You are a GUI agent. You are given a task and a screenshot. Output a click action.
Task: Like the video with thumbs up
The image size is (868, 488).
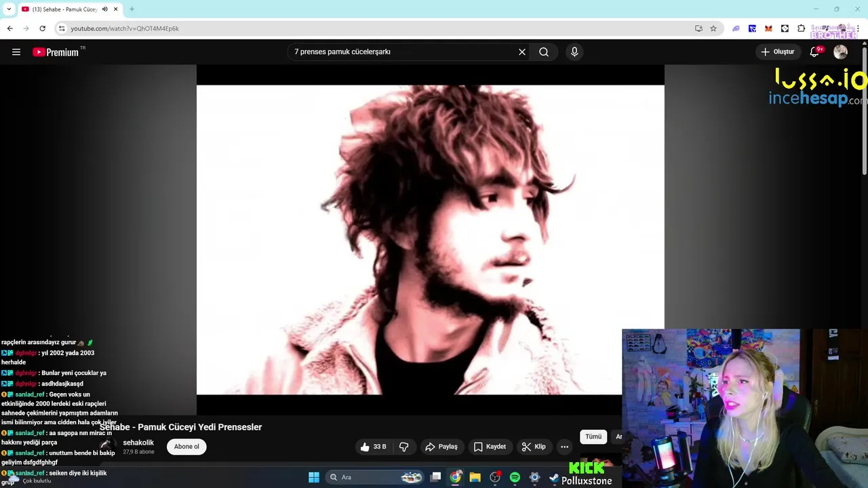pos(373,447)
